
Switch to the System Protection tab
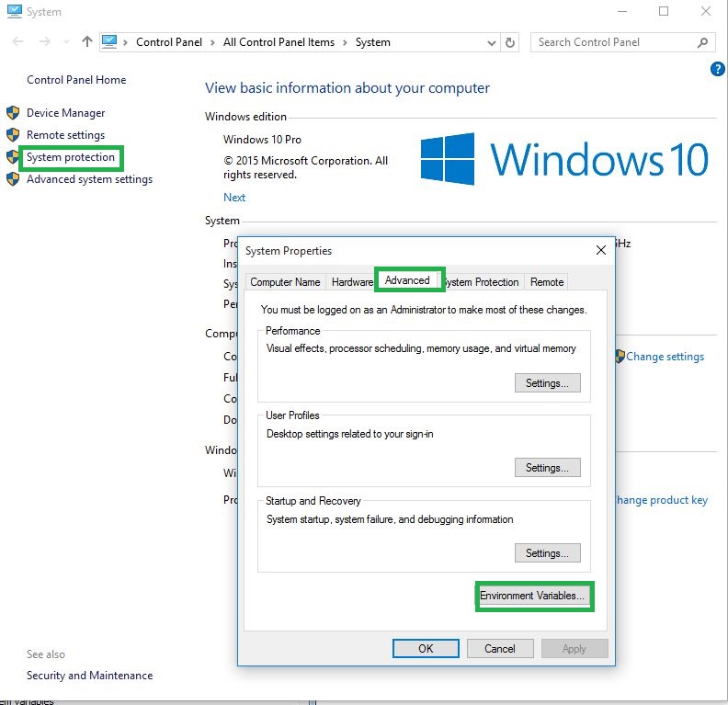click(x=482, y=282)
